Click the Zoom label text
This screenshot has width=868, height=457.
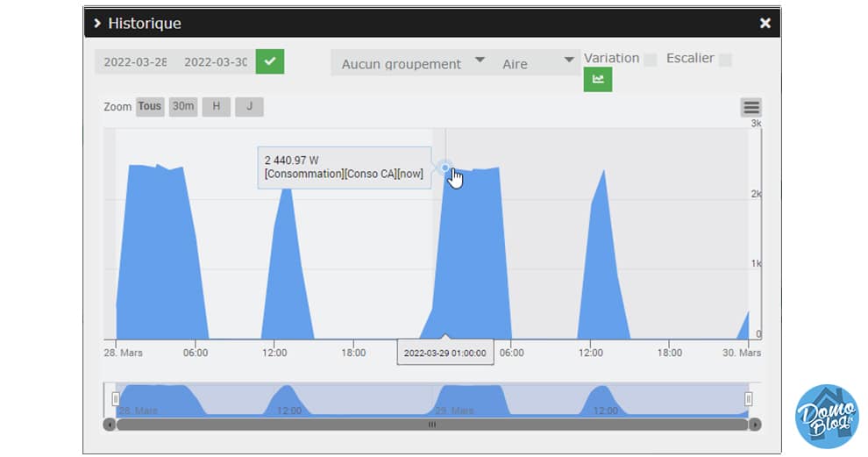pos(117,107)
